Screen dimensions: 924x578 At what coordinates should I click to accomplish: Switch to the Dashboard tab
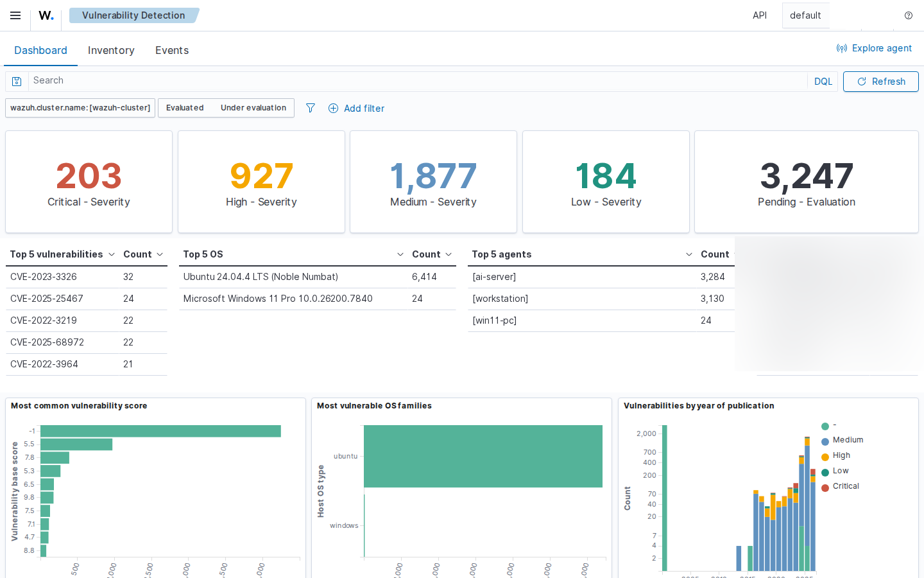point(40,50)
